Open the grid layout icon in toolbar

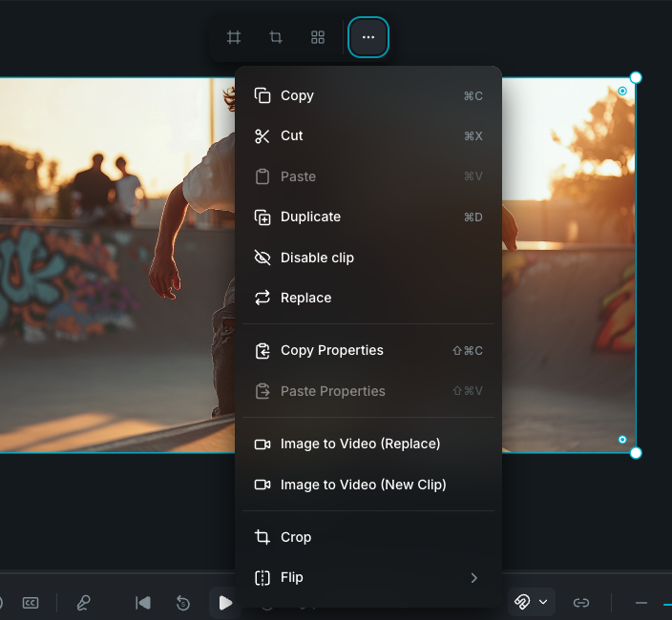click(x=318, y=37)
